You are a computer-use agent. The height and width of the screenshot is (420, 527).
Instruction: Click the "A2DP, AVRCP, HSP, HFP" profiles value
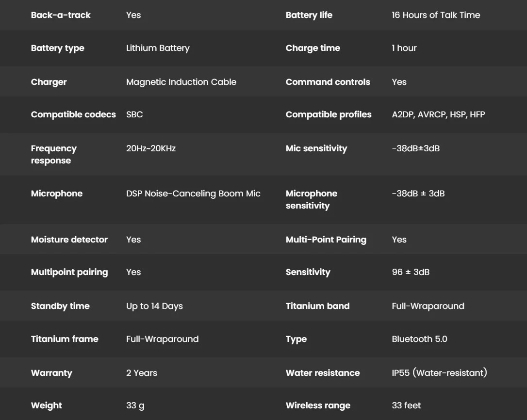point(438,114)
